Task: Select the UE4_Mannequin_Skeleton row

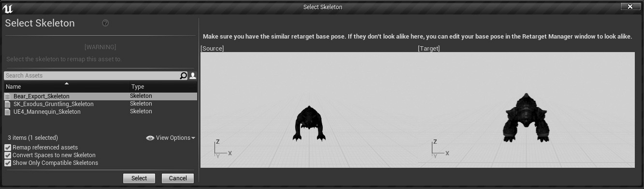Action: [100, 112]
